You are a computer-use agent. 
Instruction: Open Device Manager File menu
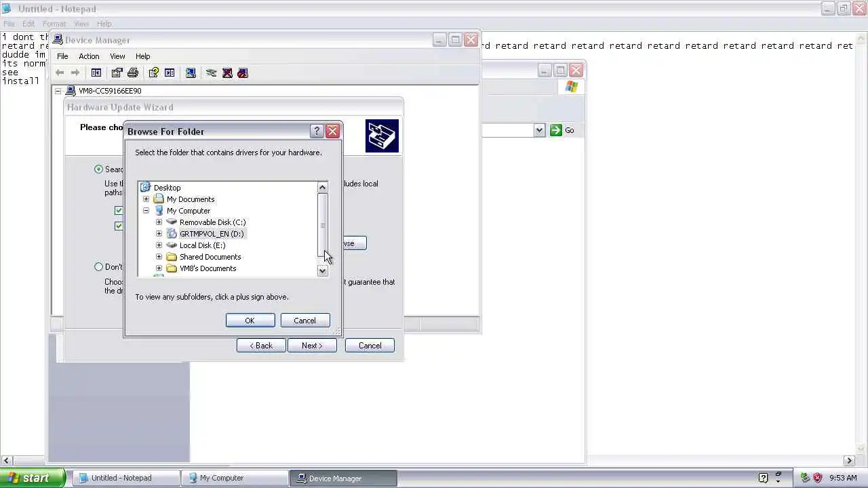(62, 56)
